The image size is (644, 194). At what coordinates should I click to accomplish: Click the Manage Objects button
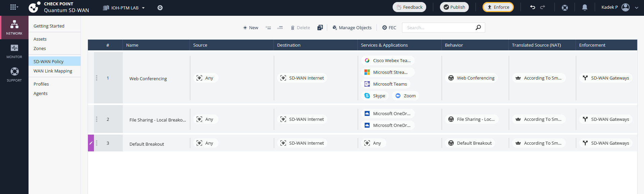pos(352,28)
